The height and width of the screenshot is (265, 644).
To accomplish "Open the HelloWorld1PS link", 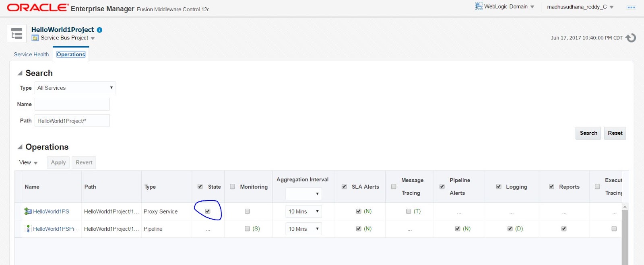I will coord(51,211).
